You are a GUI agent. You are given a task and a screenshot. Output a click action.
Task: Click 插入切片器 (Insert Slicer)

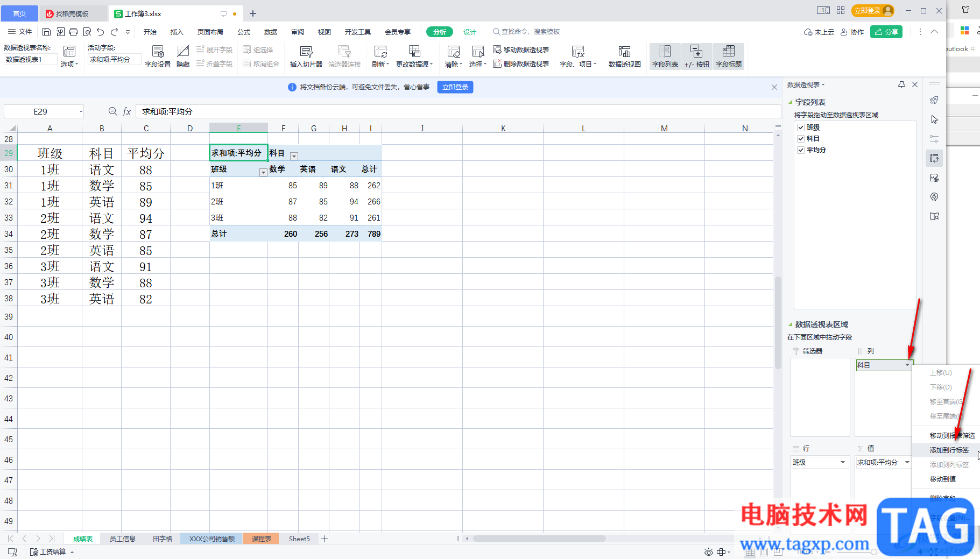click(x=306, y=56)
